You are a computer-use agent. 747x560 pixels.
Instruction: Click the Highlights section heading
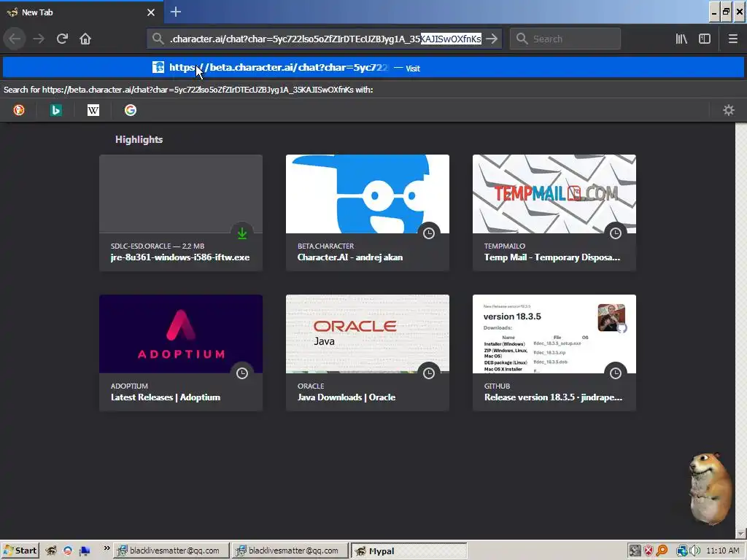(139, 139)
